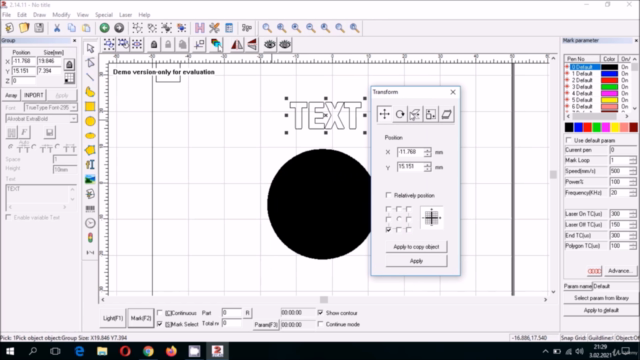This screenshot has width=640, height=360.
Task: Choose the Line drawing tool
Action: (90, 77)
